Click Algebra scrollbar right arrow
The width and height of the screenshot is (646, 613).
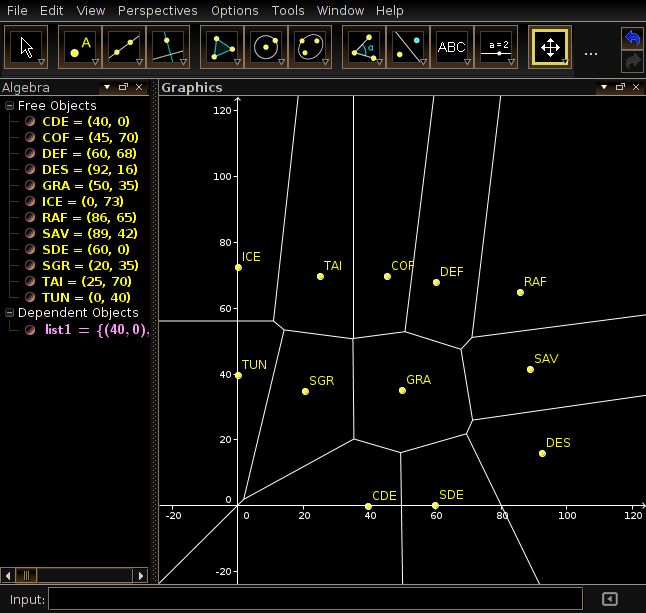click(x=140, y=575)
